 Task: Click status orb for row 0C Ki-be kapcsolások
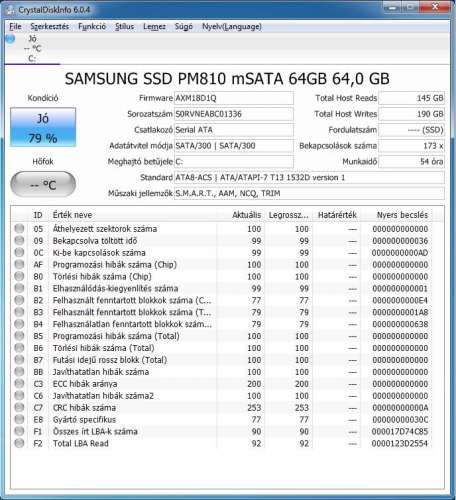(x=19, y=252)
